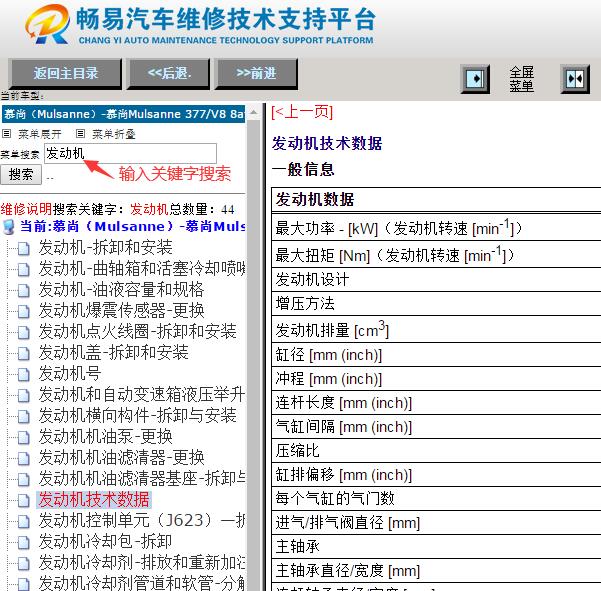Click document icon beside 发动机控制单元
Image resolution: width=601 pixels, height=591 pixels.
click(x=24, y=521)
